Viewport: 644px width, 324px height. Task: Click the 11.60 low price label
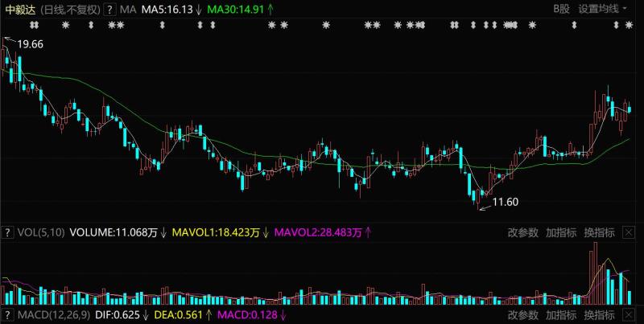point(506,202)
